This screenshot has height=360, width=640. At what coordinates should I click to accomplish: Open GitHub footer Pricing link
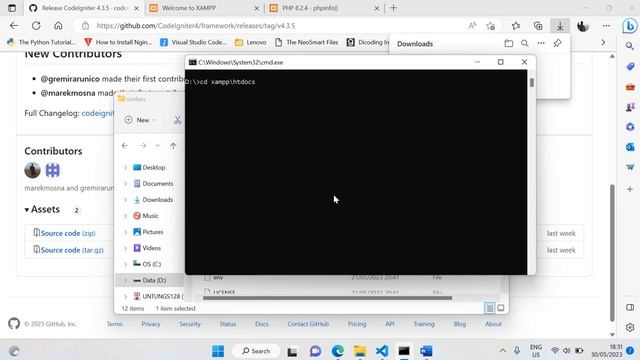[357, 324]
